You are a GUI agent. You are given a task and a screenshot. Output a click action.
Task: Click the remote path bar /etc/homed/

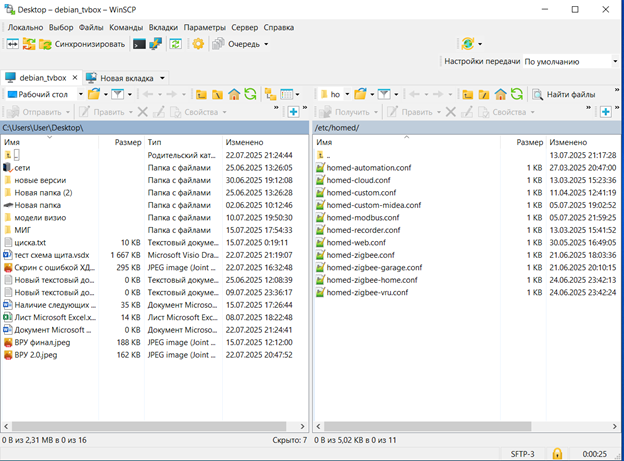pos(466,128)
